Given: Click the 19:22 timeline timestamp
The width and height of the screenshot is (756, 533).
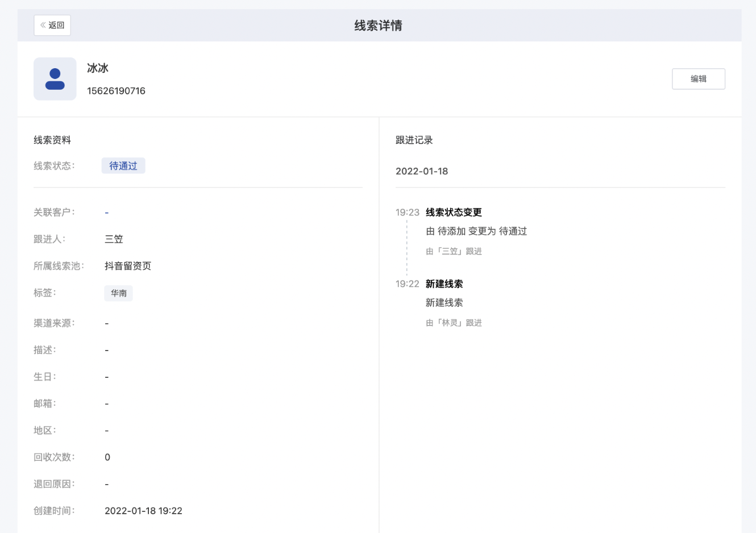Looking at the screenshot, I should (x=408, y=284).
